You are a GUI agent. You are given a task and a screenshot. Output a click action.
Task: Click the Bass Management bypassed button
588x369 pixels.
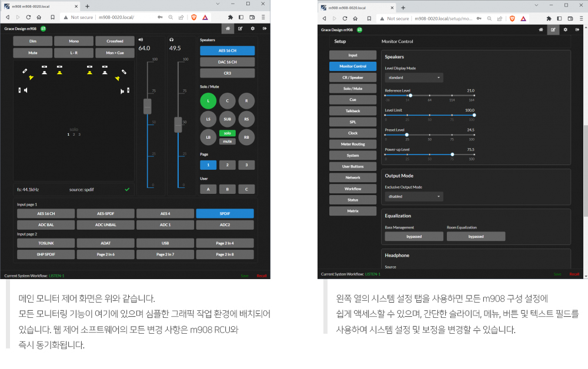click(414, 236)
